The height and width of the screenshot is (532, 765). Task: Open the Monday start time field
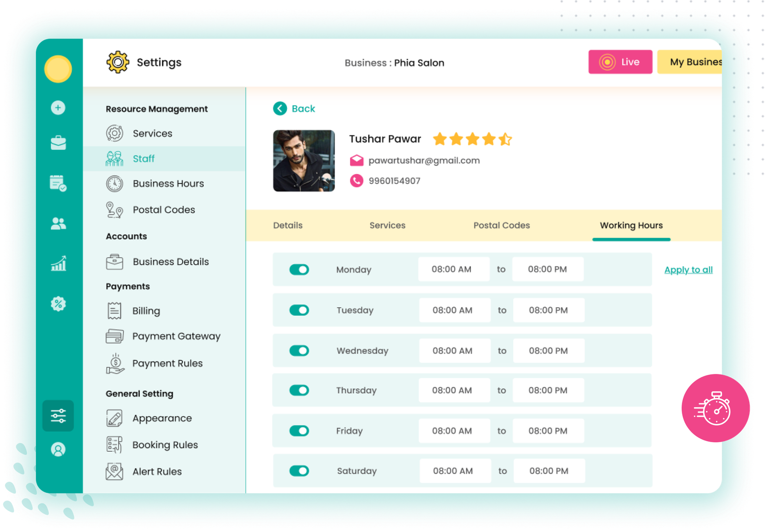[454, 269]
